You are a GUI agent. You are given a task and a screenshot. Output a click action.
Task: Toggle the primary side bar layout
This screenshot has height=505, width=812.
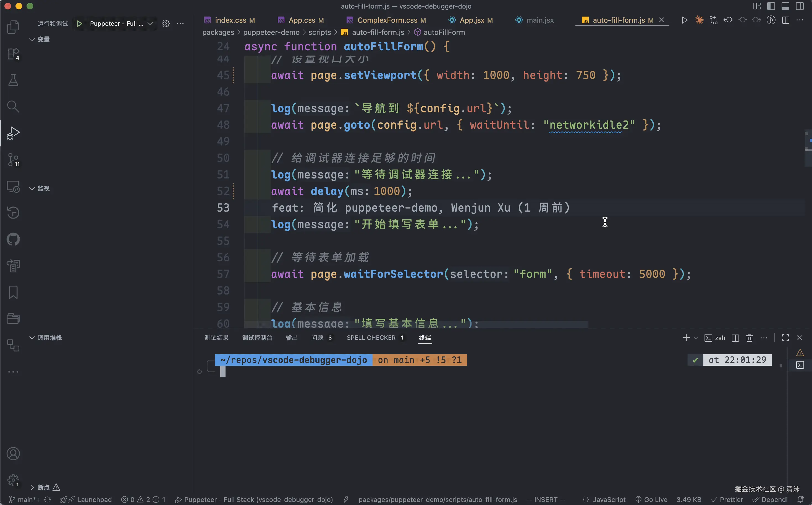tap(771, 6)
